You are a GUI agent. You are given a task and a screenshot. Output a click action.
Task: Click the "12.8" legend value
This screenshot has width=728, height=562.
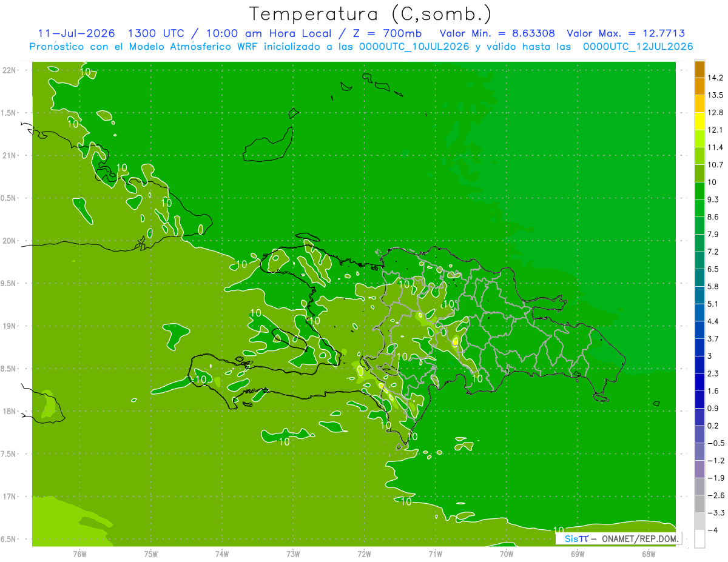[715, 113]
